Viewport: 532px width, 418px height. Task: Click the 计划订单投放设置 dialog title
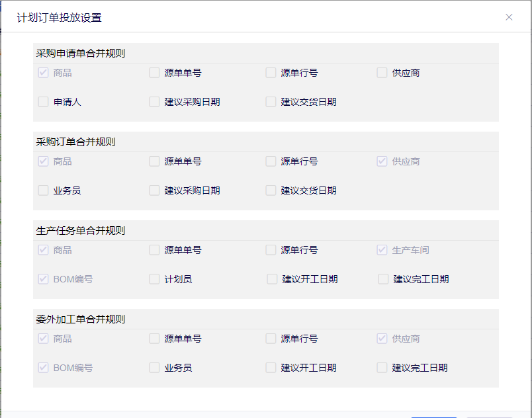pos(60,18)
